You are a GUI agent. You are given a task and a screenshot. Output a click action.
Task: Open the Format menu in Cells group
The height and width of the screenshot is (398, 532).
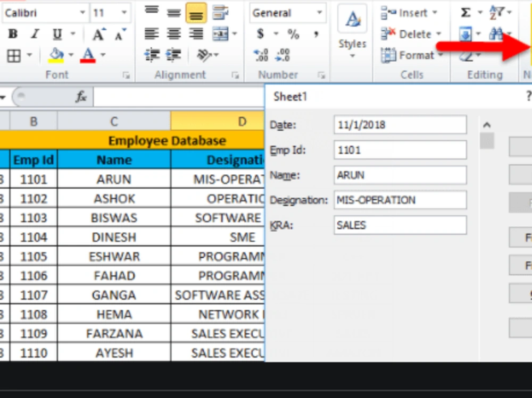(x=410, y=55)
